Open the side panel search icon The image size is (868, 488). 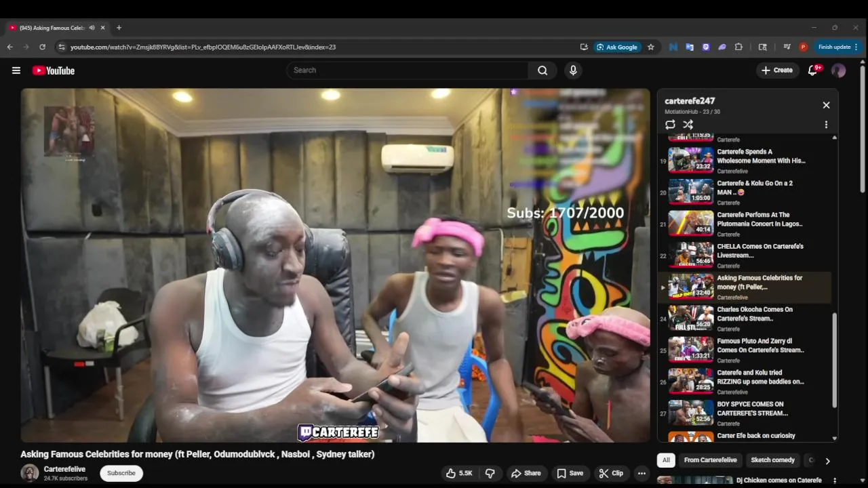[x=763, y=47]
